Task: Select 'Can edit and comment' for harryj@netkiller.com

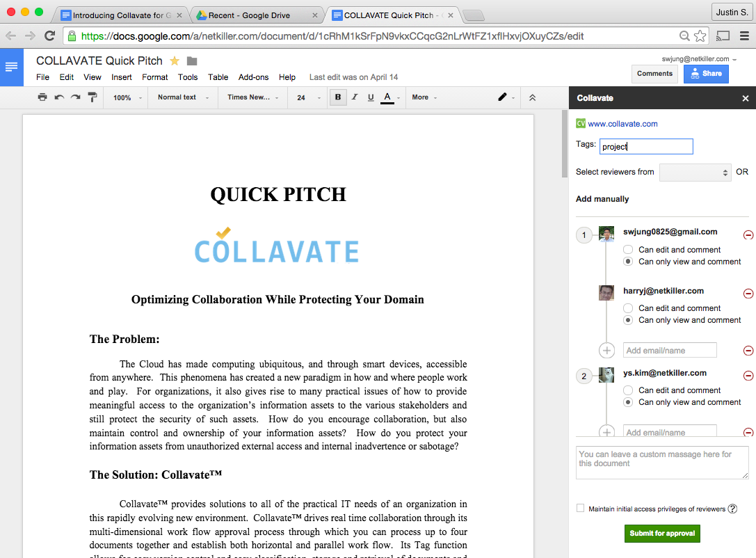Action: pos(628,308)
